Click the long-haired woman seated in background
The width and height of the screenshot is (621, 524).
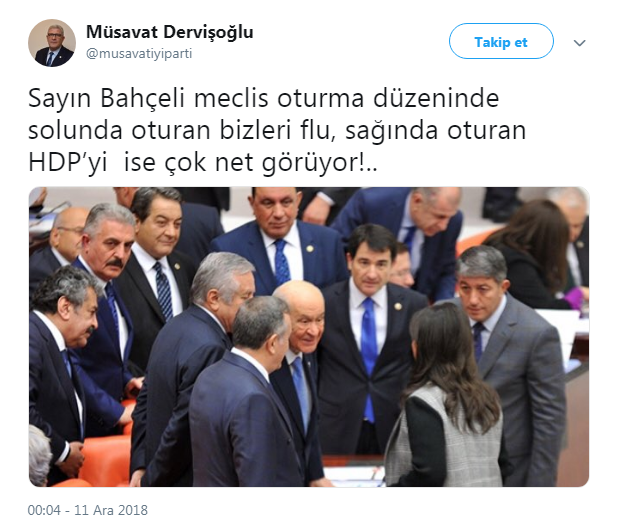pos(533,253)
